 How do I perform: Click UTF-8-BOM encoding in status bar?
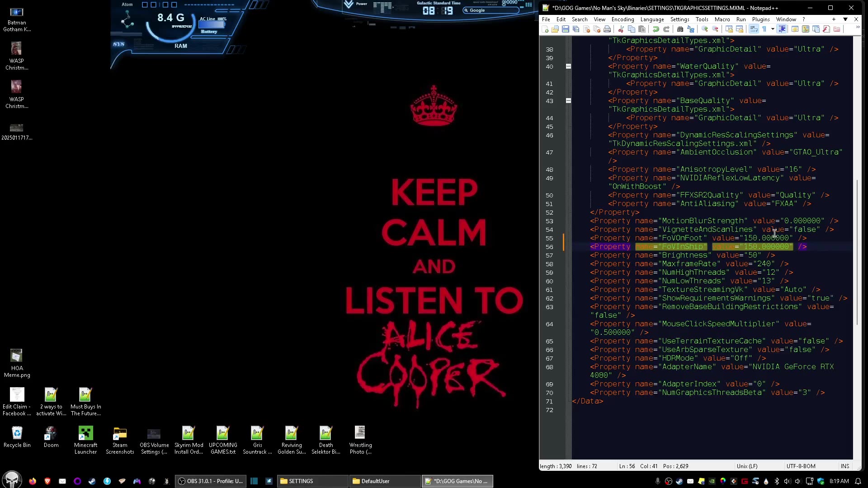point(801,466)
